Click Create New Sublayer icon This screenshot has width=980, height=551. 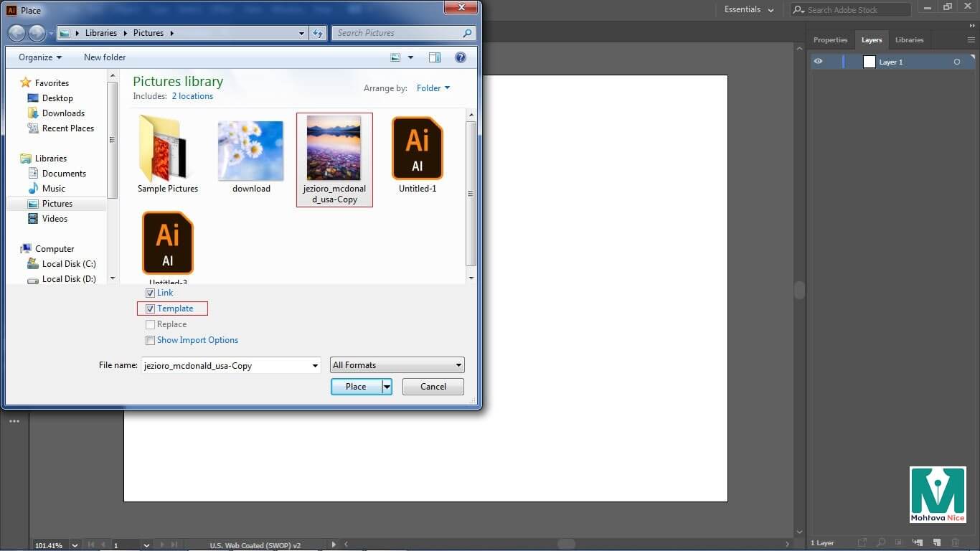[918, 542]
